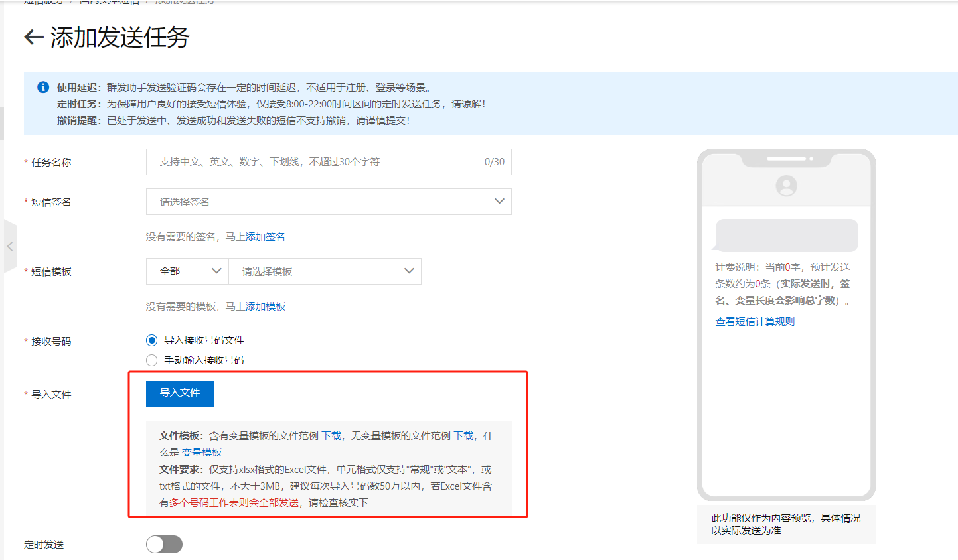This screenshot has height=560, width=958.
Task: Go back using the left arrow icon
Action: pos(34,37)
